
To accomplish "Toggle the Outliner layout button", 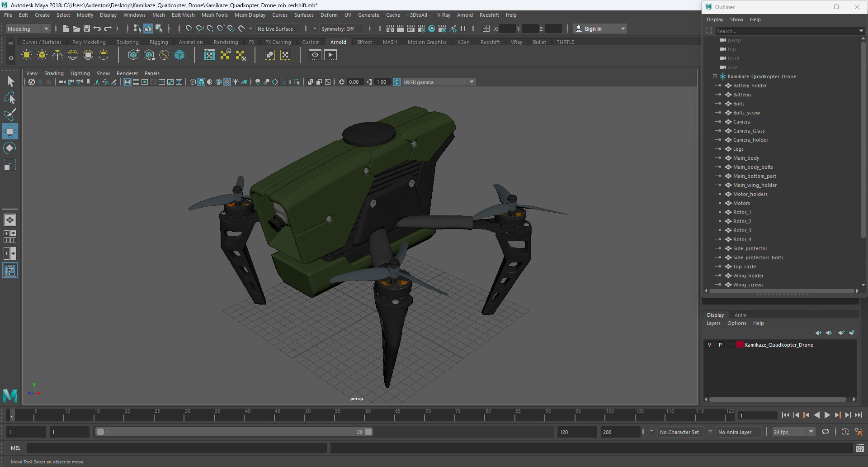I will click(x=10, y=271).
